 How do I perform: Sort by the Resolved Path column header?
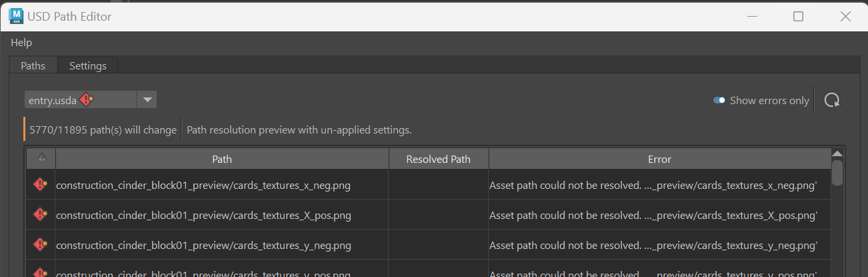point(439,159)
